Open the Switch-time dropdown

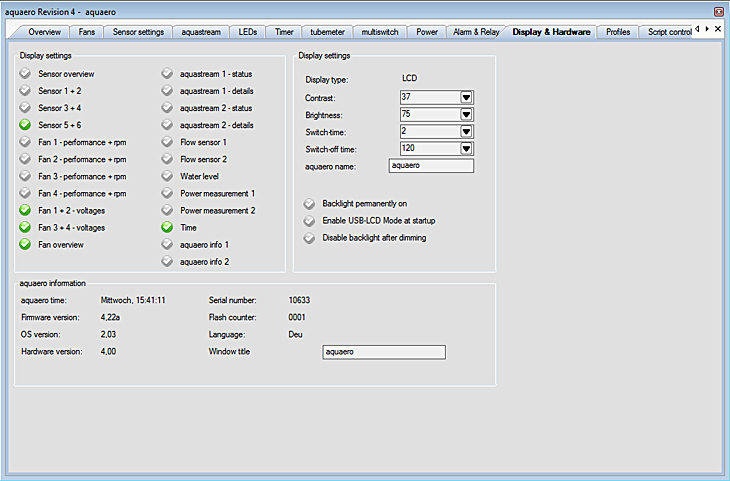(x=466, y=131)
